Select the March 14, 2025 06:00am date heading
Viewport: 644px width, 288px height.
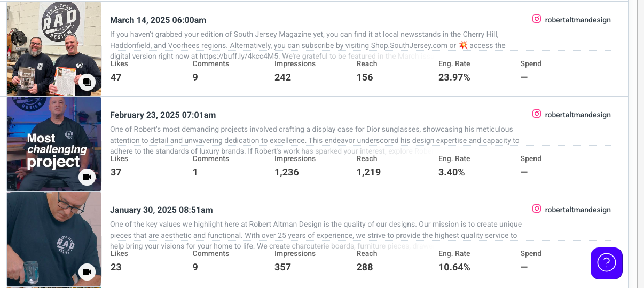click(x=158, y=20)
